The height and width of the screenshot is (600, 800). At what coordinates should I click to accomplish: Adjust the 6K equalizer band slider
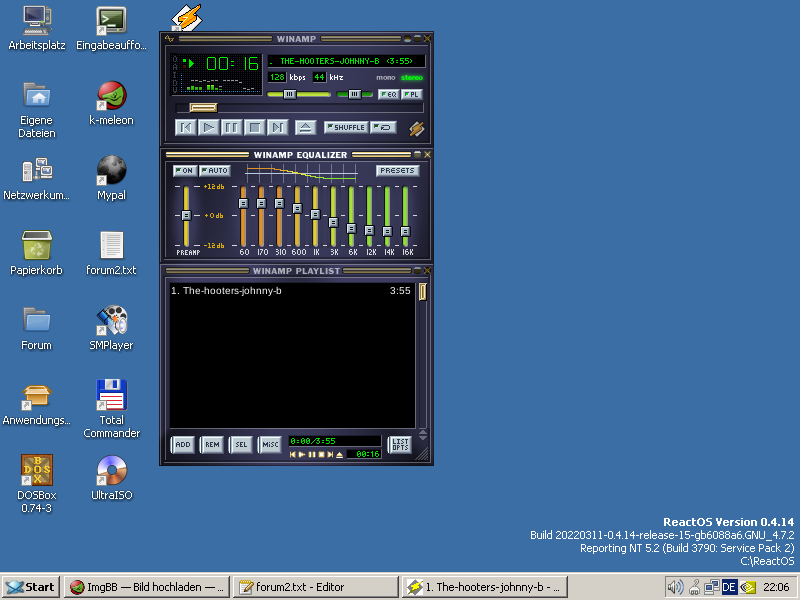point(351,228)
